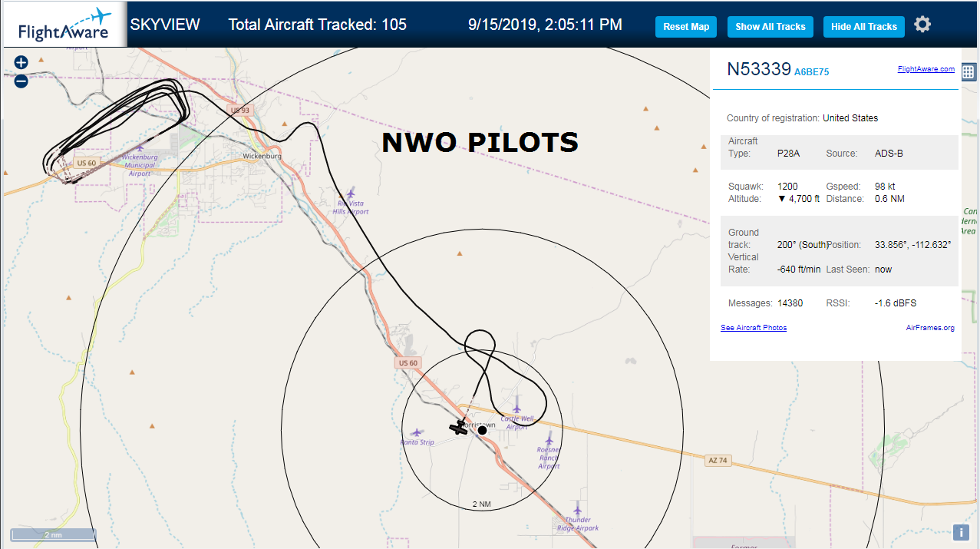Click SKYVIEW title text

point(165,25)
